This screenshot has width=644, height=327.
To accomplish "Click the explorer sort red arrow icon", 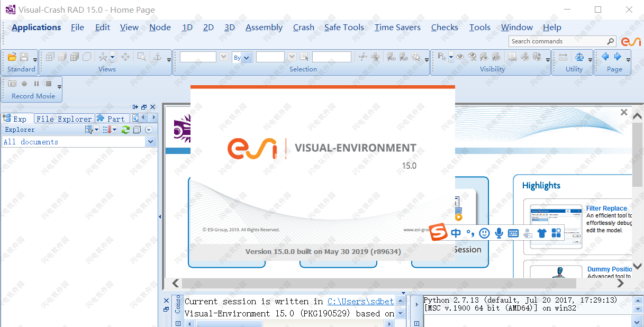I will click(107, 130).
